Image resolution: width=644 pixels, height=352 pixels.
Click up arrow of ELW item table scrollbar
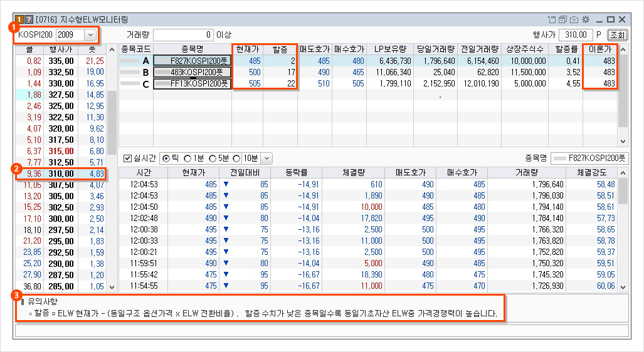tap(623, 49)
